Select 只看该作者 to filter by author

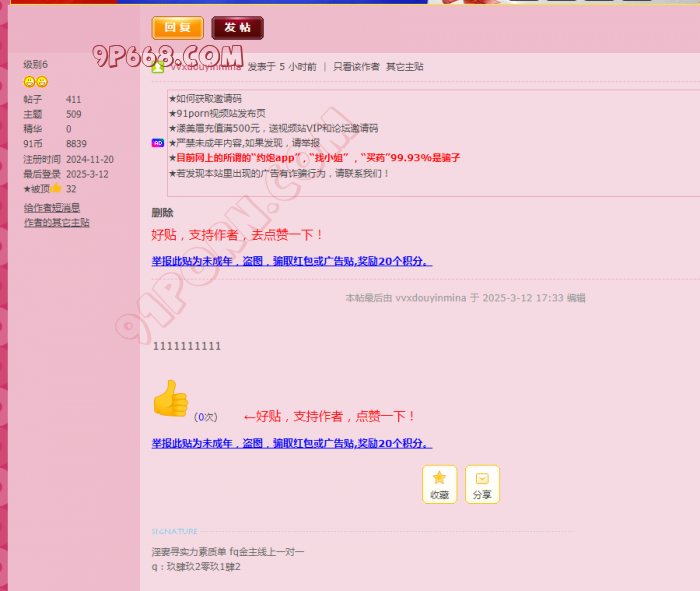[x=356, y=67]
